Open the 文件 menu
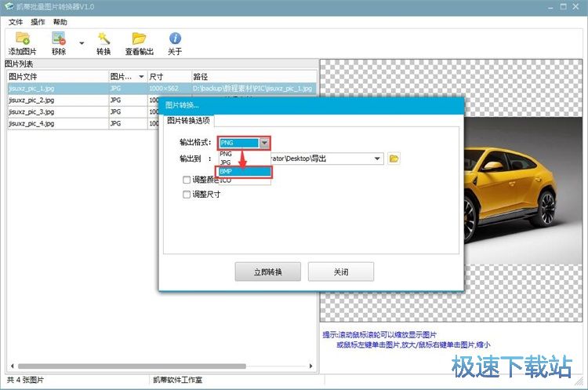 coord(16,22)
